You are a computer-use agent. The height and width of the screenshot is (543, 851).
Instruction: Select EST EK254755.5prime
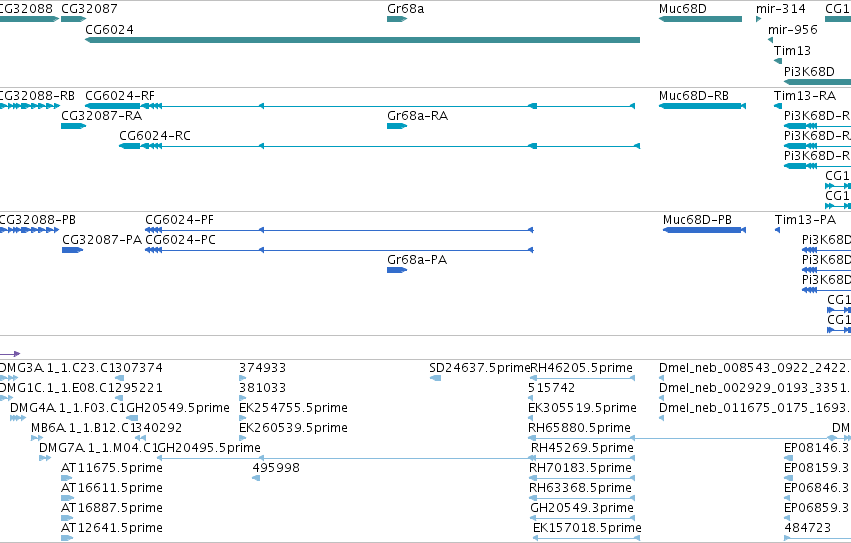[x=242, y=418]
